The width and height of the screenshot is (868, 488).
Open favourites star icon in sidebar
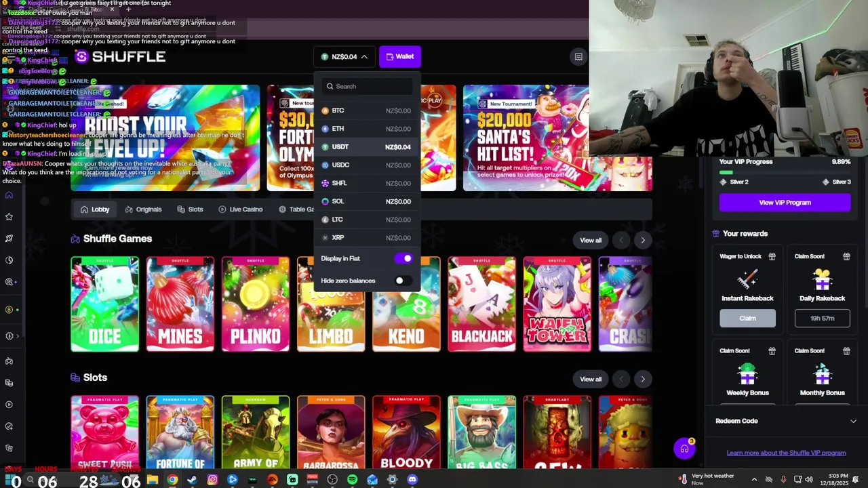pos(9,217)
